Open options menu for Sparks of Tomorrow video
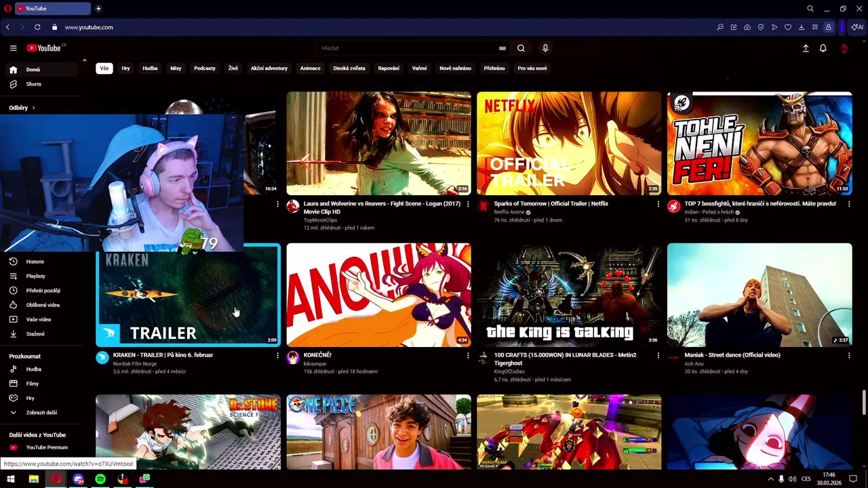This screenshot has height=488, width=868. click(x=658, y=204)
